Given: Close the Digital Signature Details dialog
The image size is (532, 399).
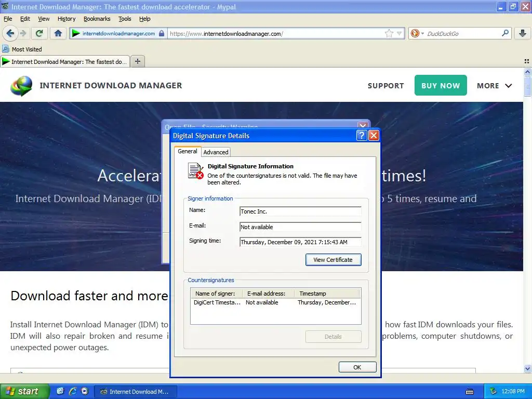Looking at the screenshot, I should click(374, 136).
